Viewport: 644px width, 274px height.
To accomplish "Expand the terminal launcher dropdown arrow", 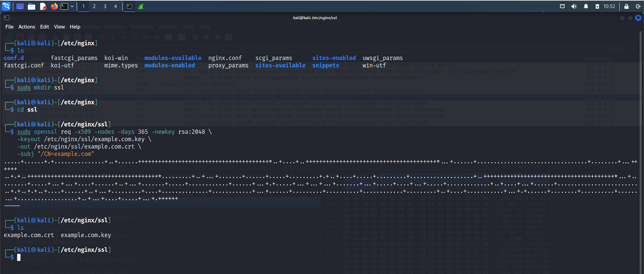I will tap(72, 6).
